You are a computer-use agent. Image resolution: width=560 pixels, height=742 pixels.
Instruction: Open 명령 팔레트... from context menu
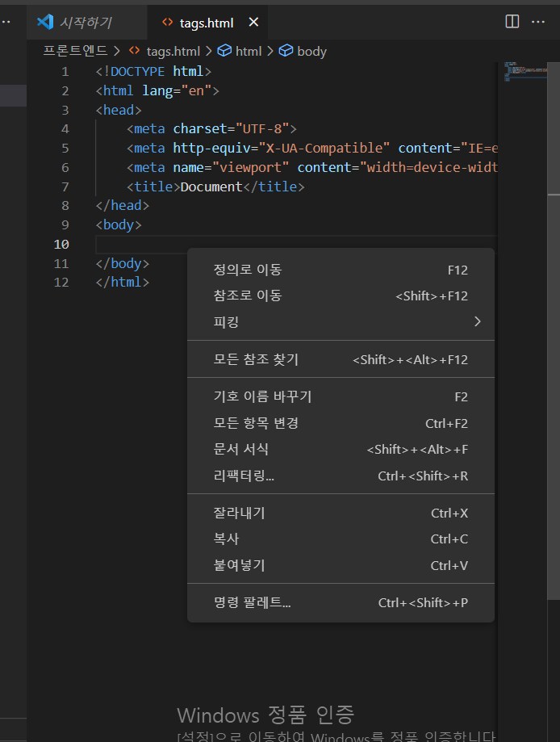pyautogui.click(x=341, y=602)
